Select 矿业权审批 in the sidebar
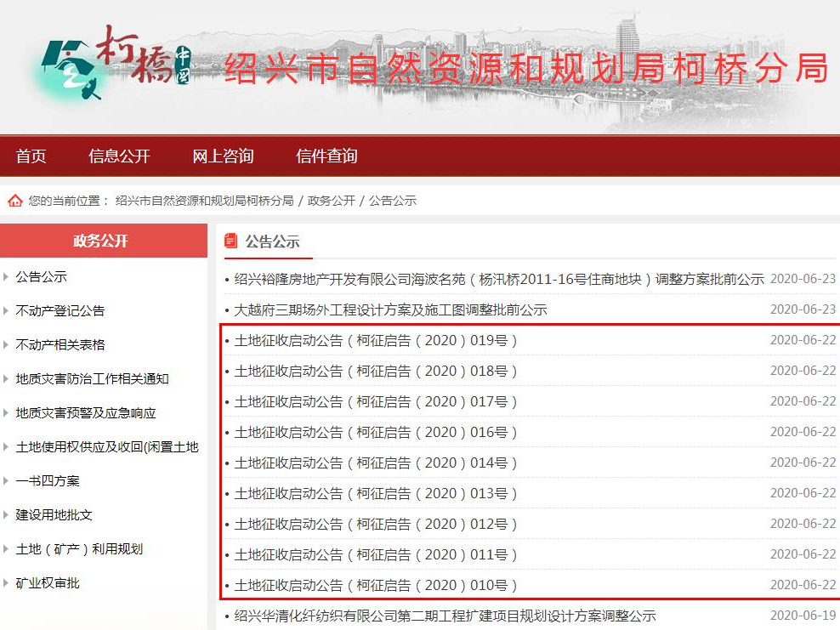 pos(48,583)
